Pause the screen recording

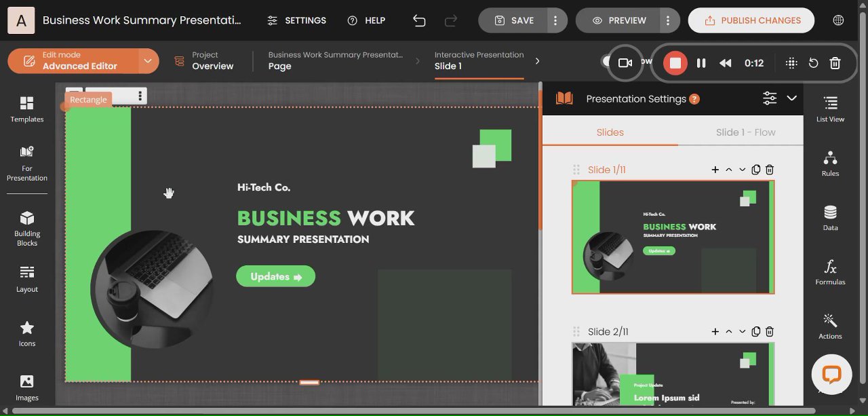tap(701, 63)
